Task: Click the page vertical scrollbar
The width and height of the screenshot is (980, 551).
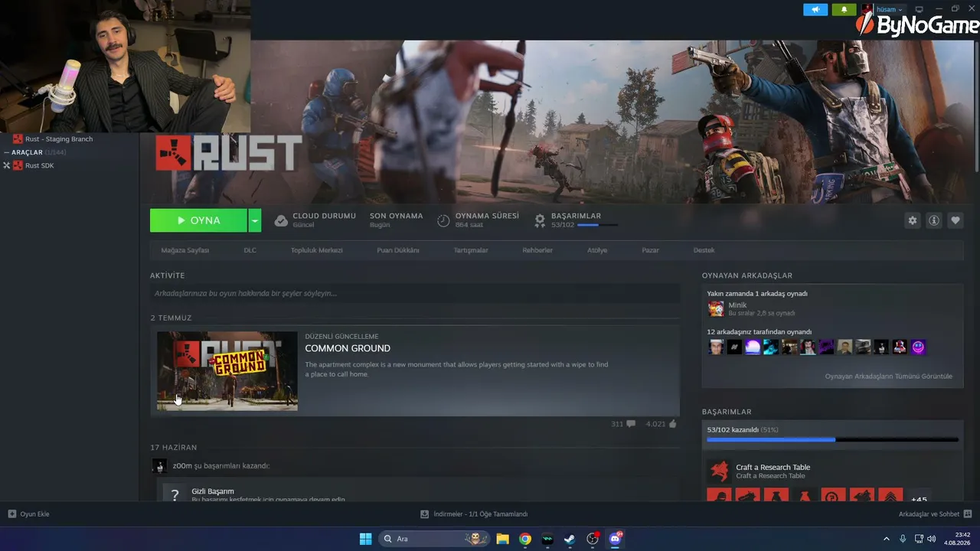Action: (x=977, y=107)
